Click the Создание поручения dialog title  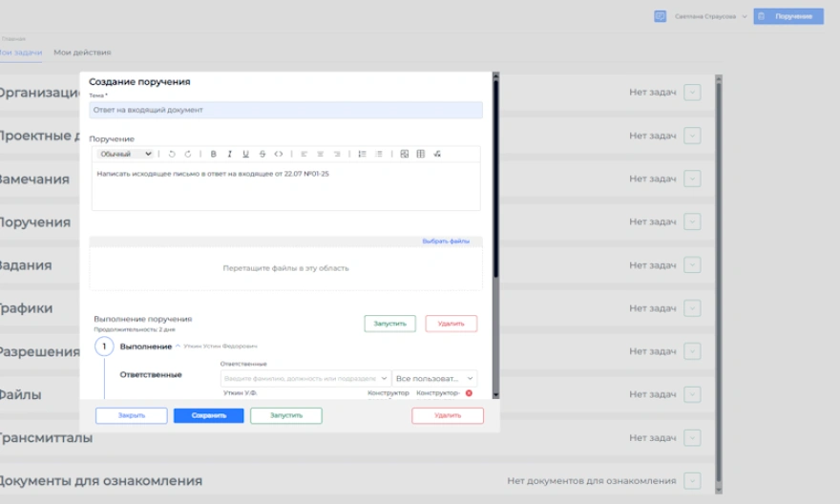[139, 82]
